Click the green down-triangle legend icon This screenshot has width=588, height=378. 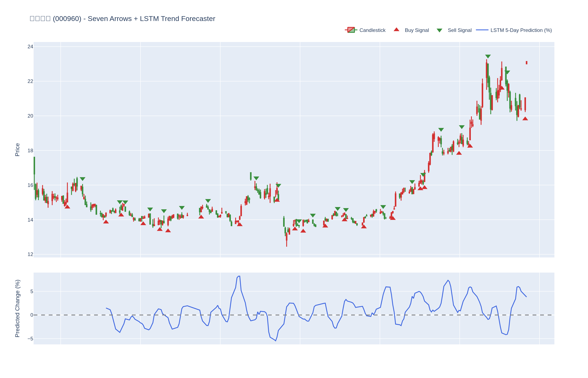point(439,30)
